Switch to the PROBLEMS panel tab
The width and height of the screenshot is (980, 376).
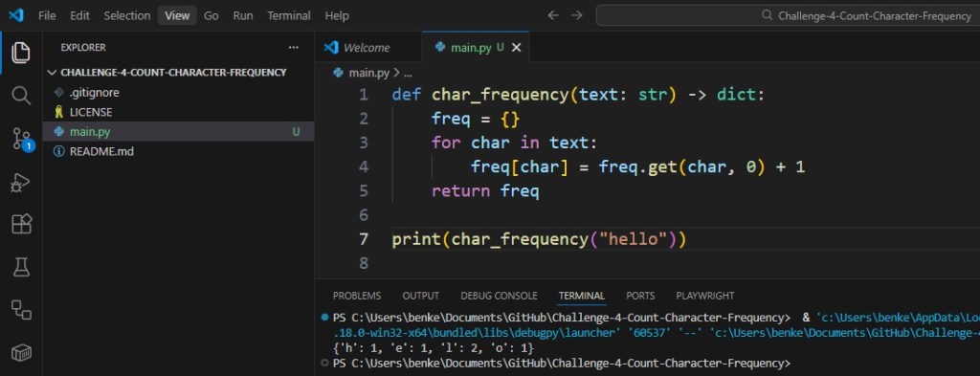click(x=357, y=296)
